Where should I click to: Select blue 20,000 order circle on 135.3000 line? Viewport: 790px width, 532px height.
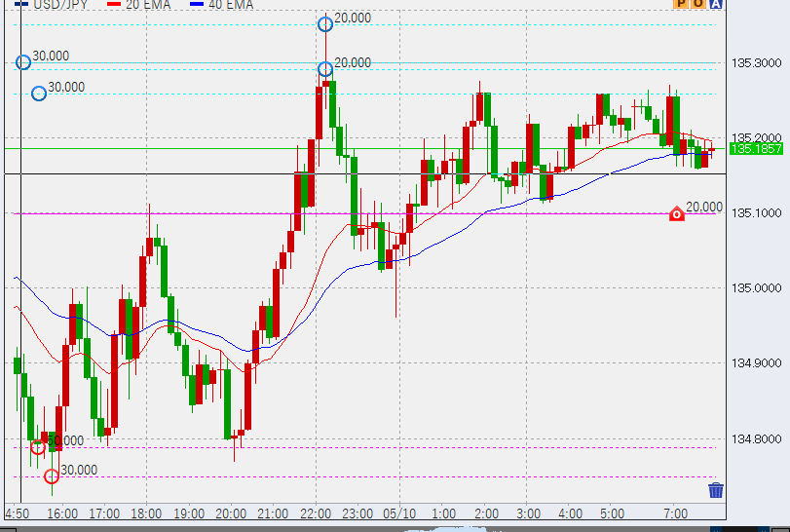[325, 69]
